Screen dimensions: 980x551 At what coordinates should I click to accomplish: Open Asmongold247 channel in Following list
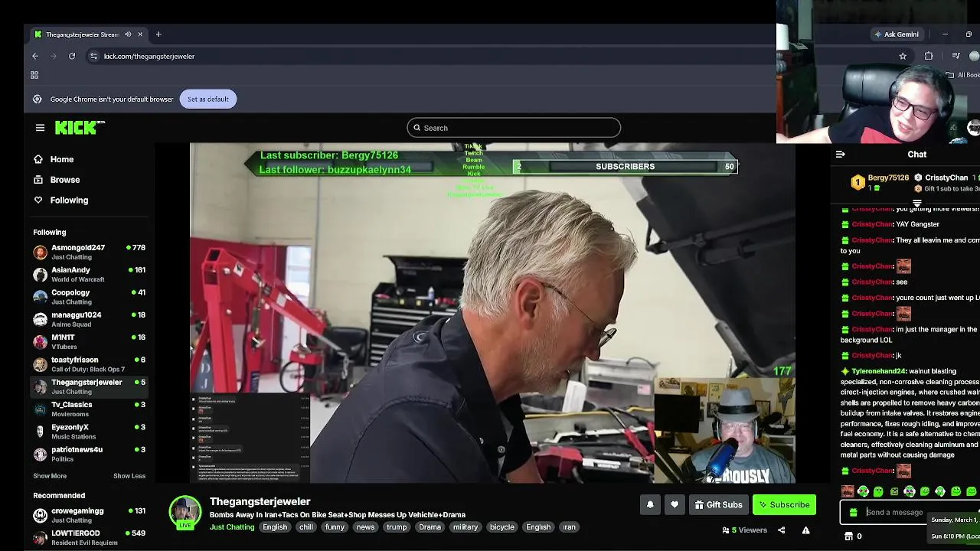tap(89, 252)
